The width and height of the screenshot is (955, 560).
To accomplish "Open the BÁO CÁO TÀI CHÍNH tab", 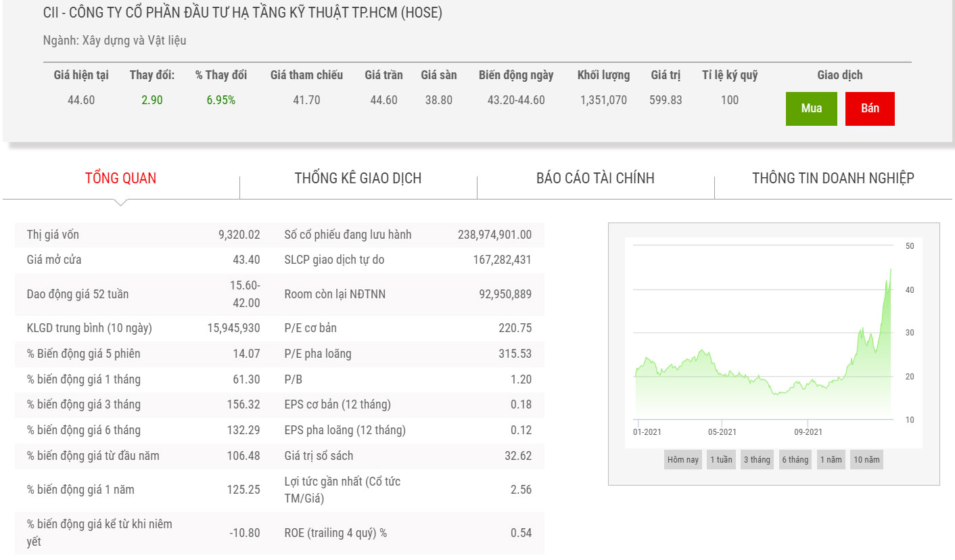I will (x=595, y=179).
